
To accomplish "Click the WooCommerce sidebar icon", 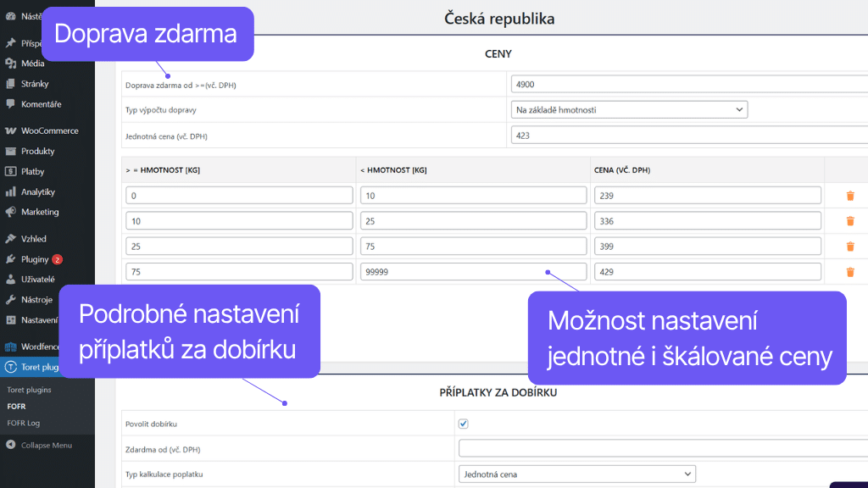I will pyautogui.click(x=13, y=130).
